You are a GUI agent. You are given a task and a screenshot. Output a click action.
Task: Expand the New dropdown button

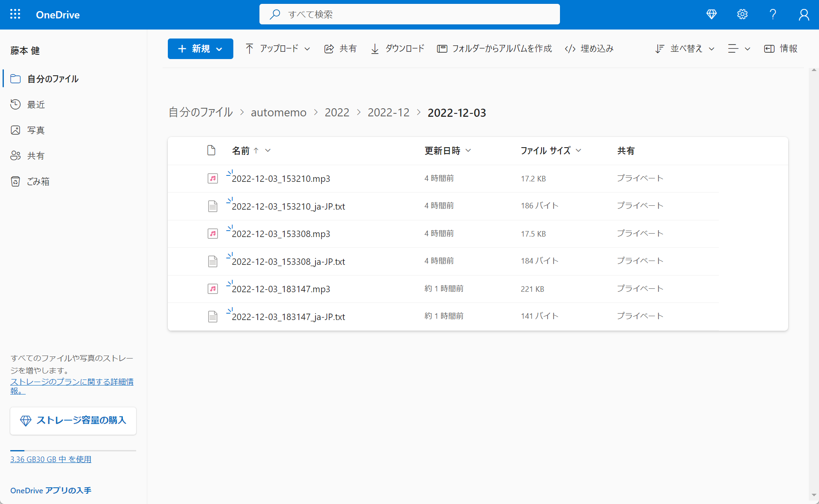[x=200, y=49]
